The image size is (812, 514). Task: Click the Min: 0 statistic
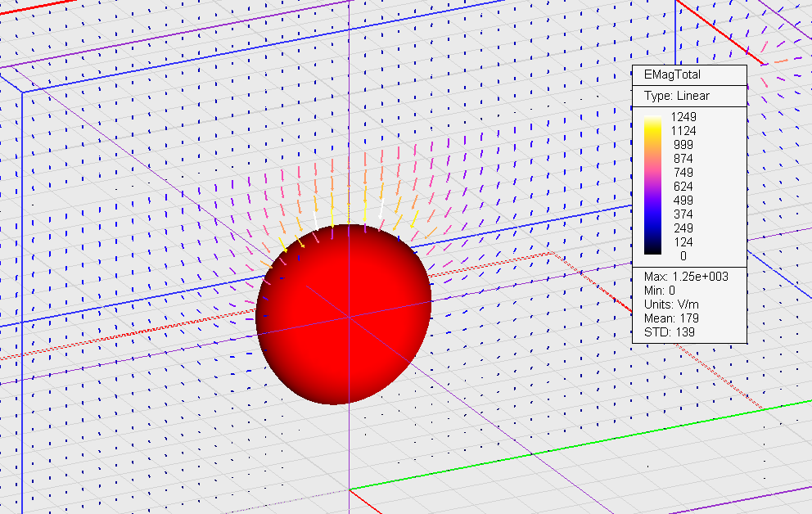point(661,291)
